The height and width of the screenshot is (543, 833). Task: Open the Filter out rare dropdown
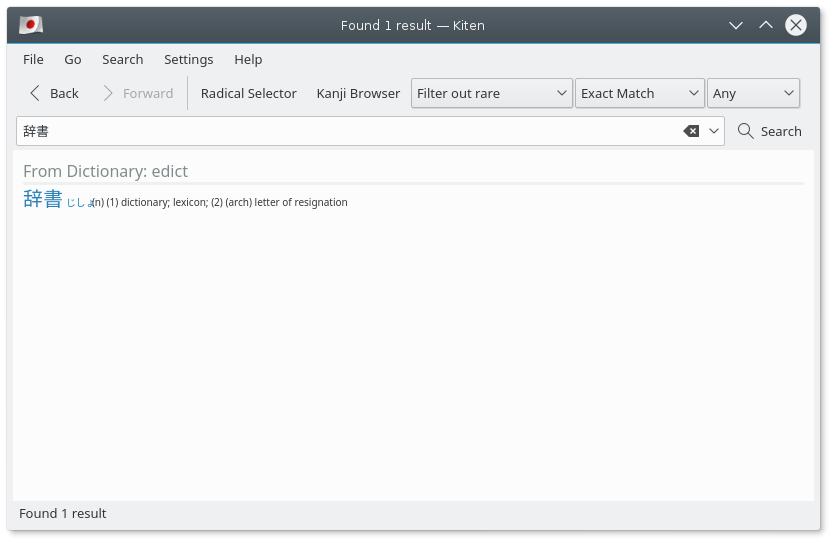492,94
